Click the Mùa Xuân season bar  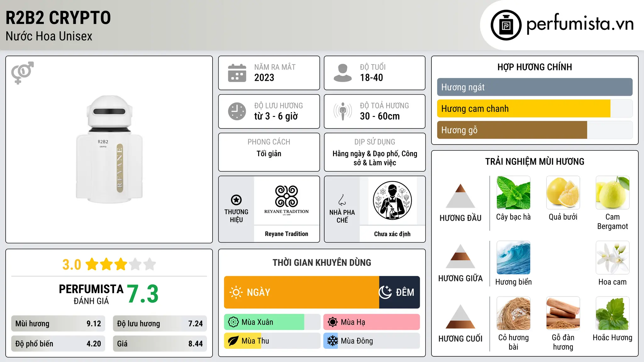pos(272,322)
